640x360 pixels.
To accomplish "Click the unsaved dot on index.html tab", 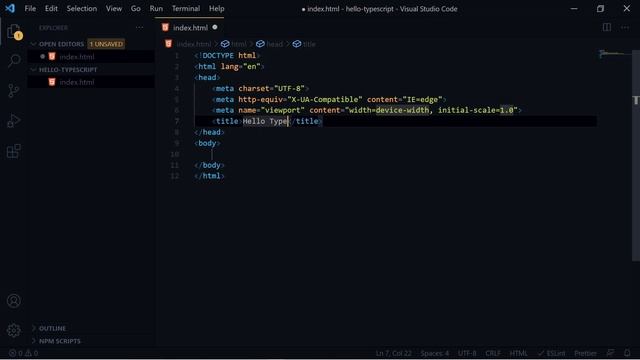I will click(215, 27).
